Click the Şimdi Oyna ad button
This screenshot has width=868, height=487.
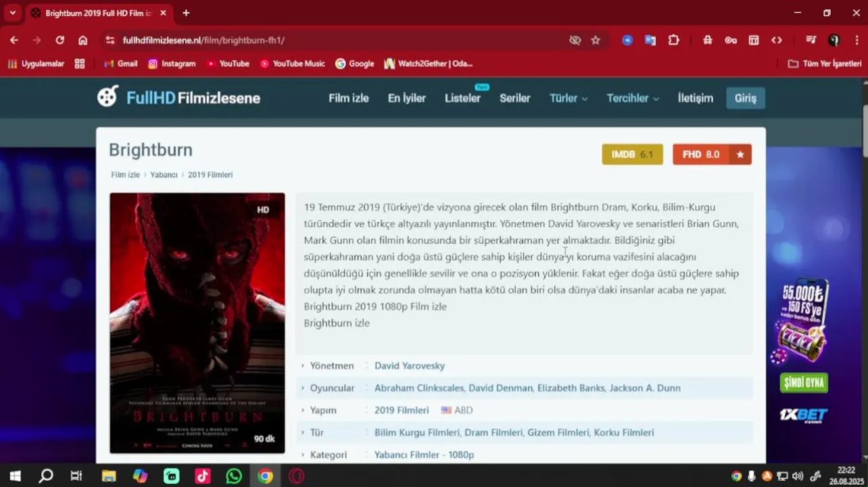[804, 383]
